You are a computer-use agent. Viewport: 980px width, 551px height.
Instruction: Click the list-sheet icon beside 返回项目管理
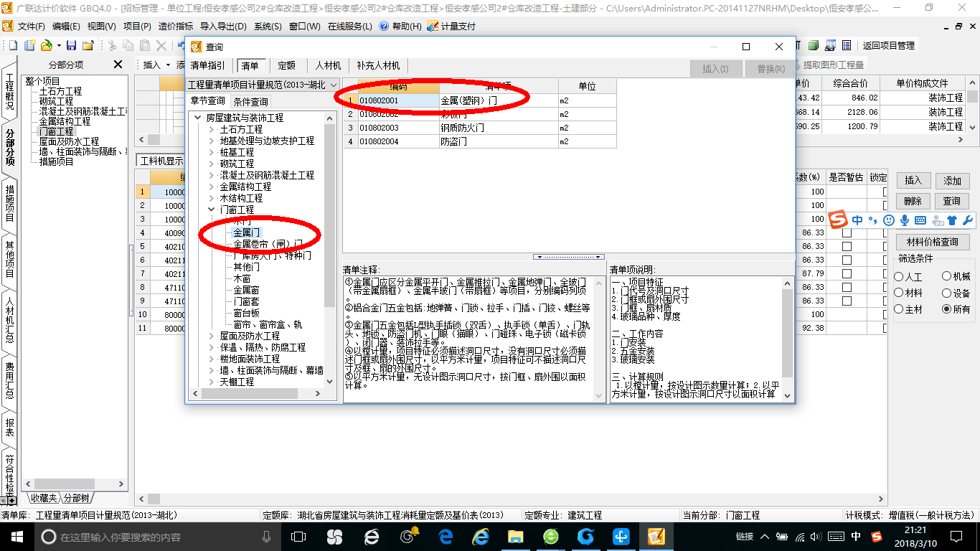coord(847,45)
